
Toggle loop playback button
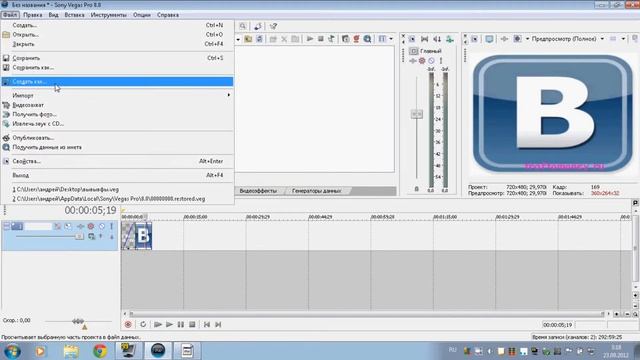pyautogui.click(x=143, y=324)
